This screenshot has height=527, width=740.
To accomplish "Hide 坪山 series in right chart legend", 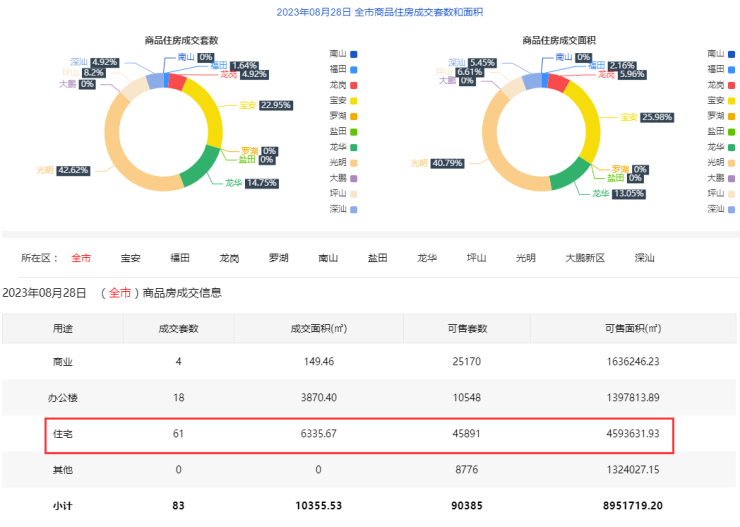I will [720, 193].
